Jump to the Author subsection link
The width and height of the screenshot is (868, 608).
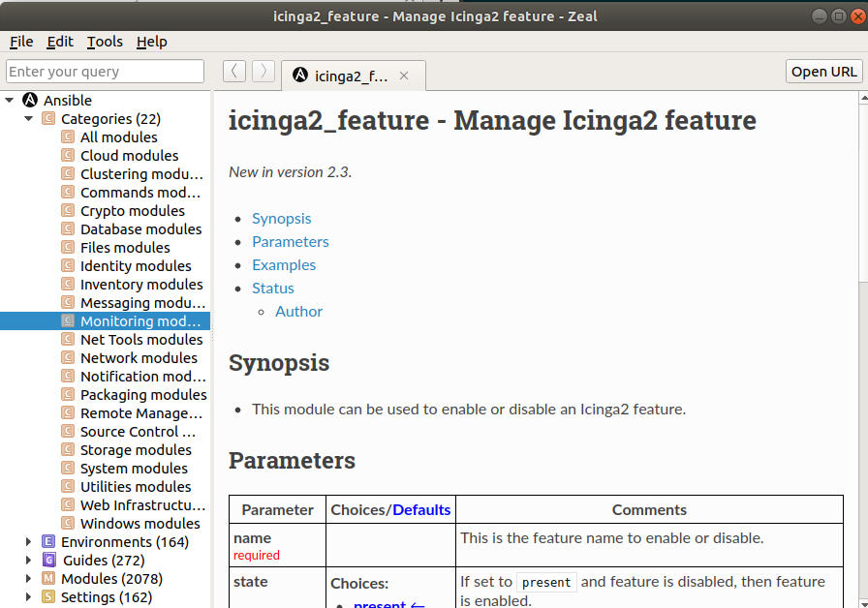coord(299,312)
